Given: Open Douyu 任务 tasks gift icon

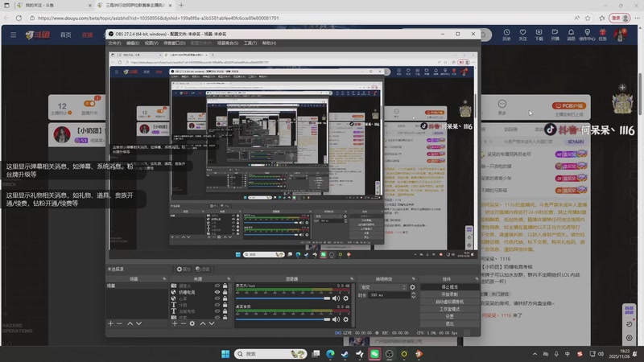Looking at the screenshot, I should [x=602, y=35].
